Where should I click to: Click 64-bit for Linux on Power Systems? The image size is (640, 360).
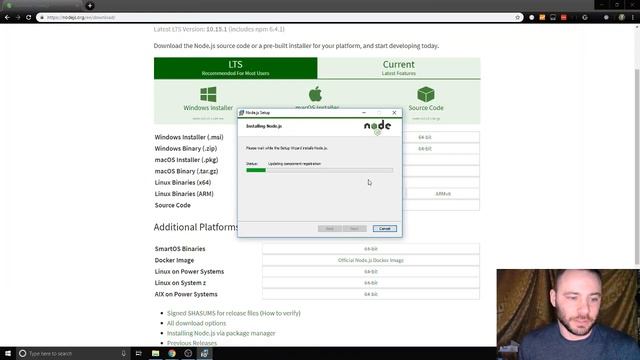[x=371, y=271]
